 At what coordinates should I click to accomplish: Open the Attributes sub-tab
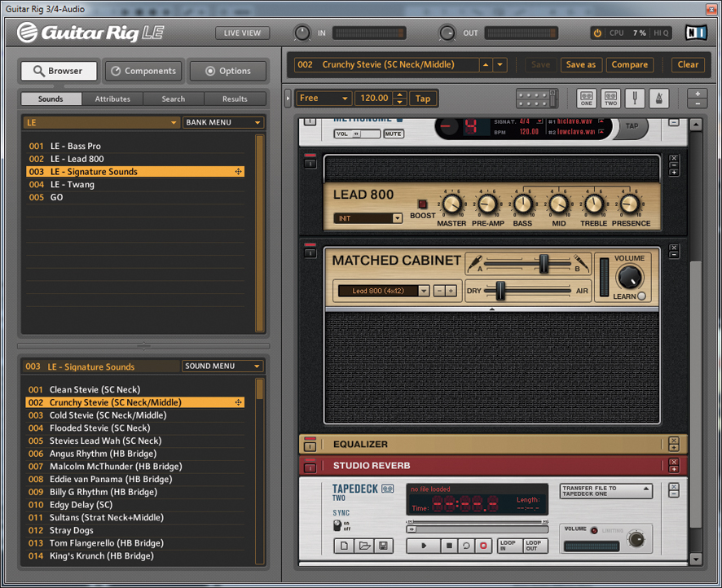[x=112, y=99]
